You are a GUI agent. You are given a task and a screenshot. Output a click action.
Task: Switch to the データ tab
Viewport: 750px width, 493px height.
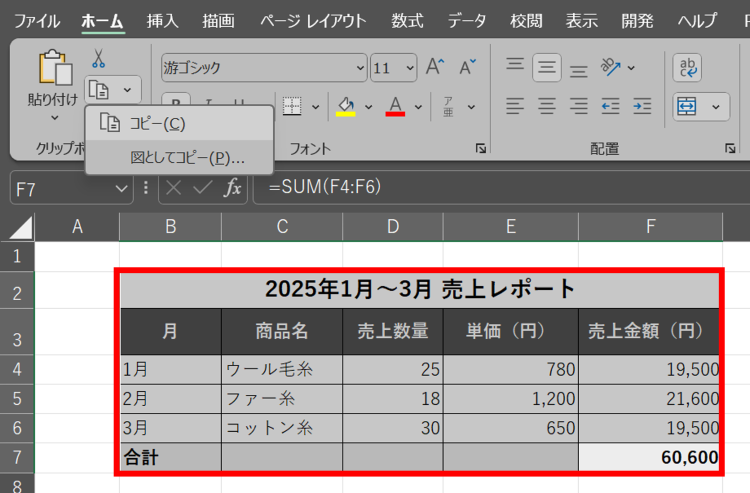tap(467, 21)
